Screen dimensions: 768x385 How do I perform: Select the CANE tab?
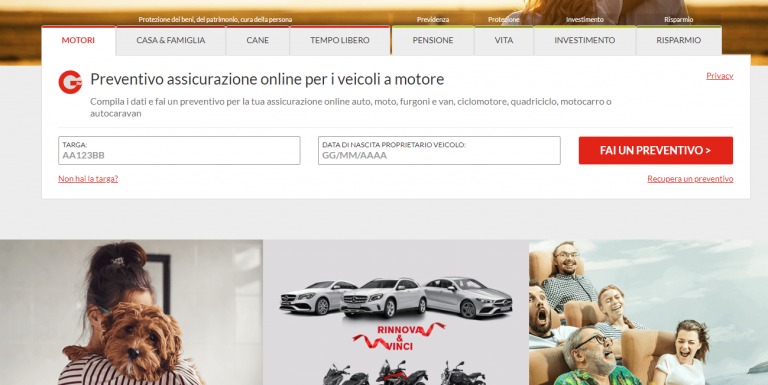258,40
